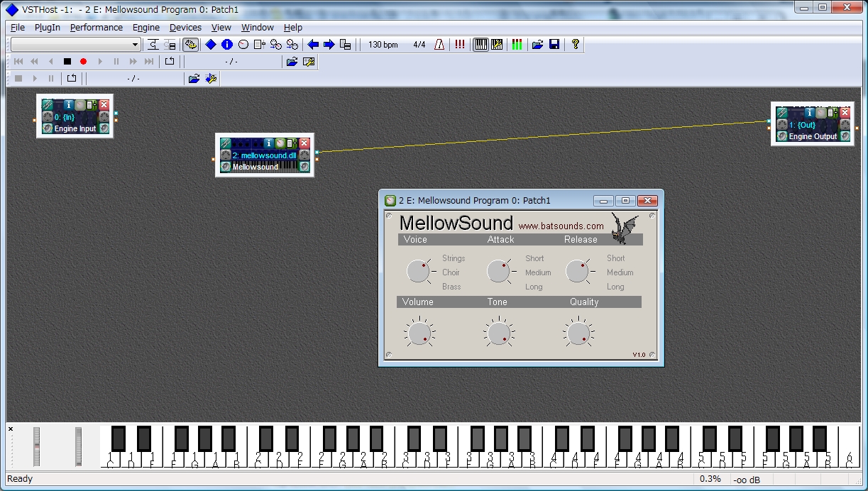This screenshot has height=491, width=868.
Task: Close the Engine Output module
Action: pos(845,112)
